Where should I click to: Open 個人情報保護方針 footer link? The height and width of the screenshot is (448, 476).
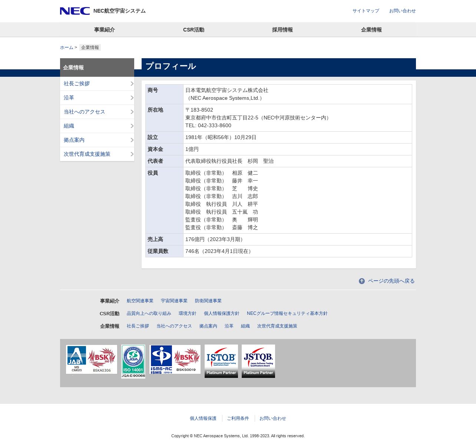[x=222, y=313]
